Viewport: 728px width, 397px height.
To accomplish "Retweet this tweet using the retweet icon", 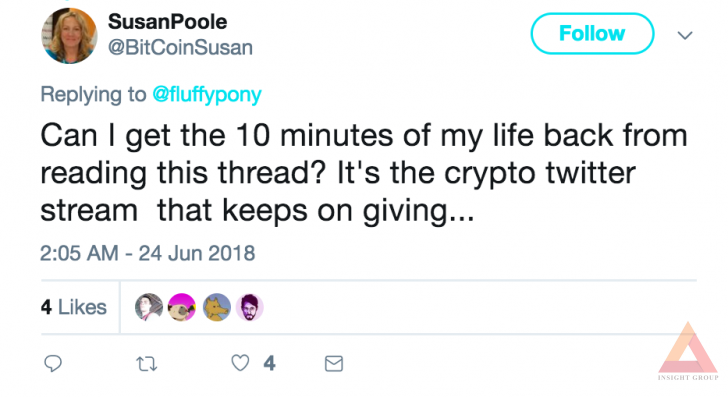I will (x=147, y=364).
